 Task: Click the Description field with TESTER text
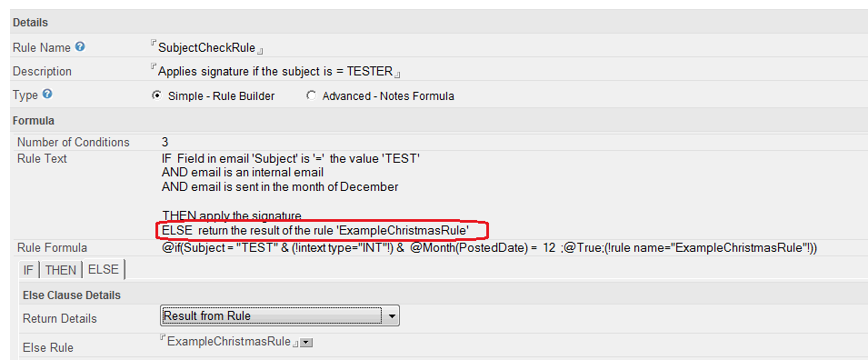coord(275,72)
